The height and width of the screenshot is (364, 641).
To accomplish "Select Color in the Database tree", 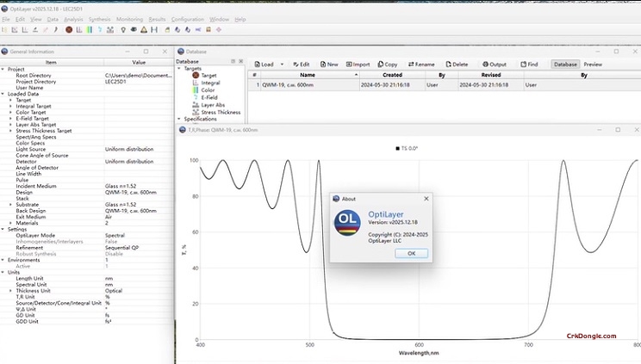I will [208, 90].
